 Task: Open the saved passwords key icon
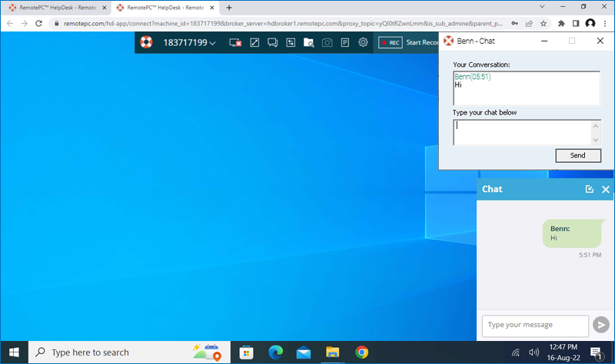point(514,24)
